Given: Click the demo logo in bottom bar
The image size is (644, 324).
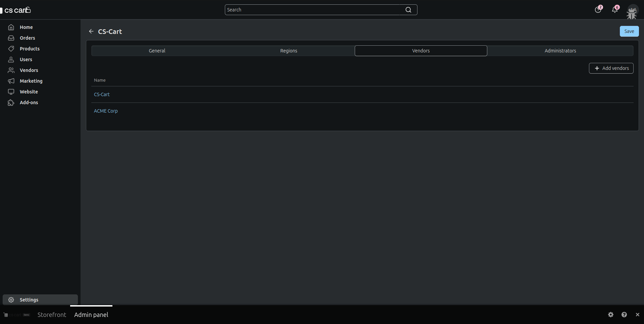Looking at the screenshot, I should pos(17,315).
